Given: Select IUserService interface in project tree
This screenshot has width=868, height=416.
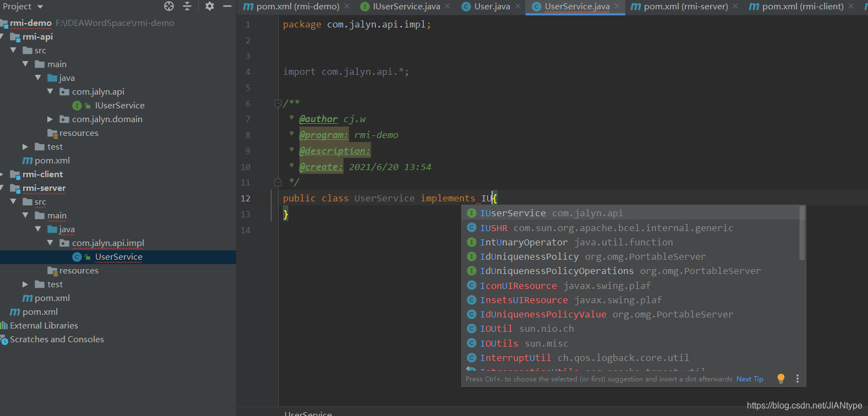Looking at the screenshot, I should tap(119, 105).
